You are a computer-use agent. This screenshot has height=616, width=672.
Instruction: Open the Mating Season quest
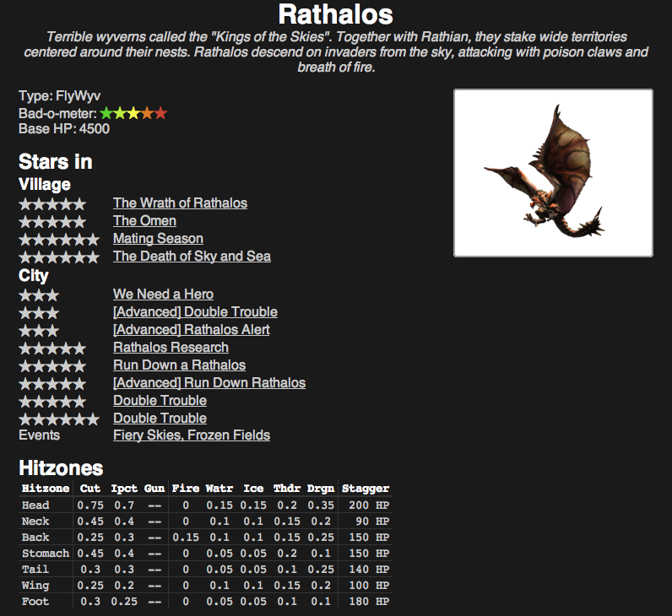pos(158,238)
